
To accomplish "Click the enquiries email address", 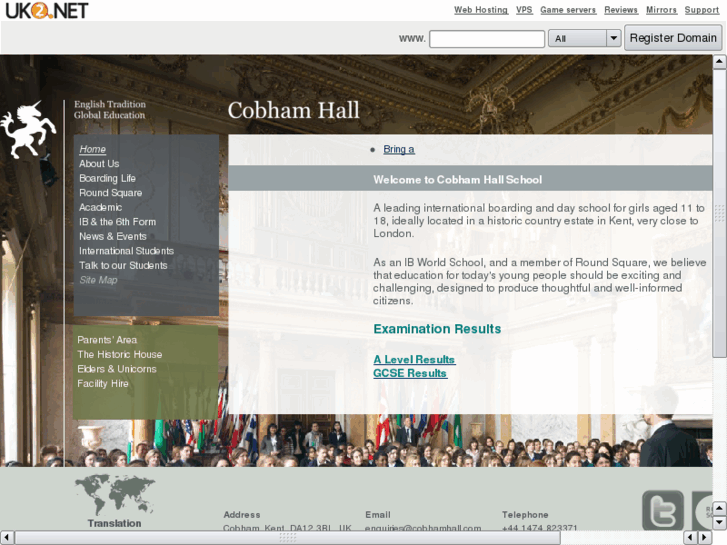I will [x=423, y=528].
